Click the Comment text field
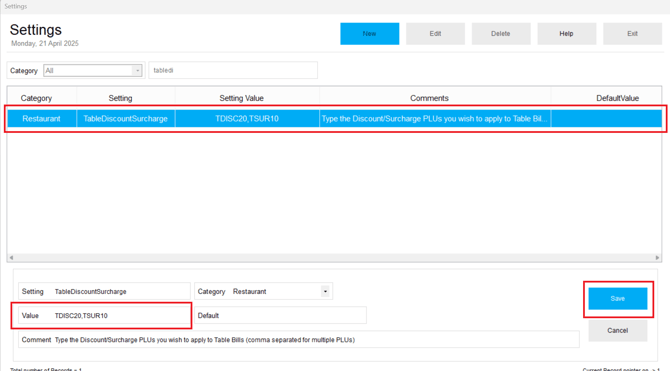 (x=299, y=340)
